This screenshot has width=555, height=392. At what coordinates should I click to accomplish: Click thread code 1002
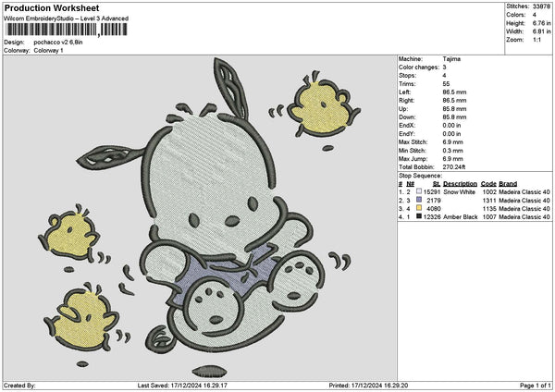[489, 192]
